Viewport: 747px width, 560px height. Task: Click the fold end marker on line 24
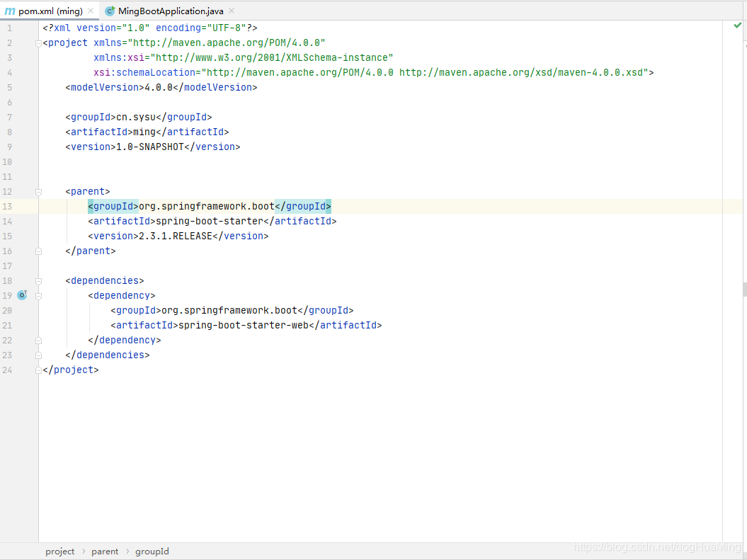(38, 370)
